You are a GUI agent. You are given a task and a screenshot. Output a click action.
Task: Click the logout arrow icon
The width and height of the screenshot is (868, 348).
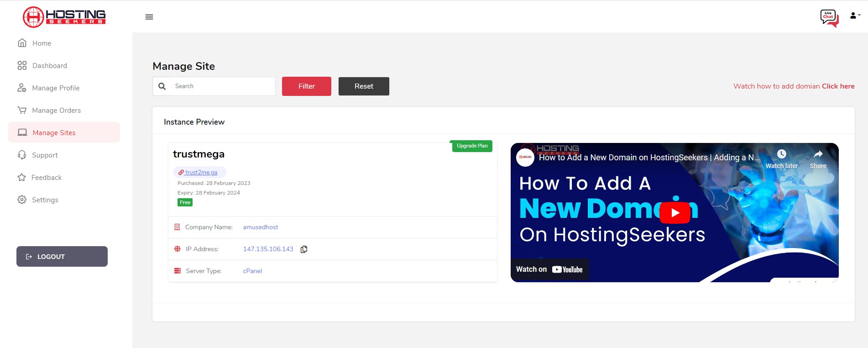click(29, 257)
